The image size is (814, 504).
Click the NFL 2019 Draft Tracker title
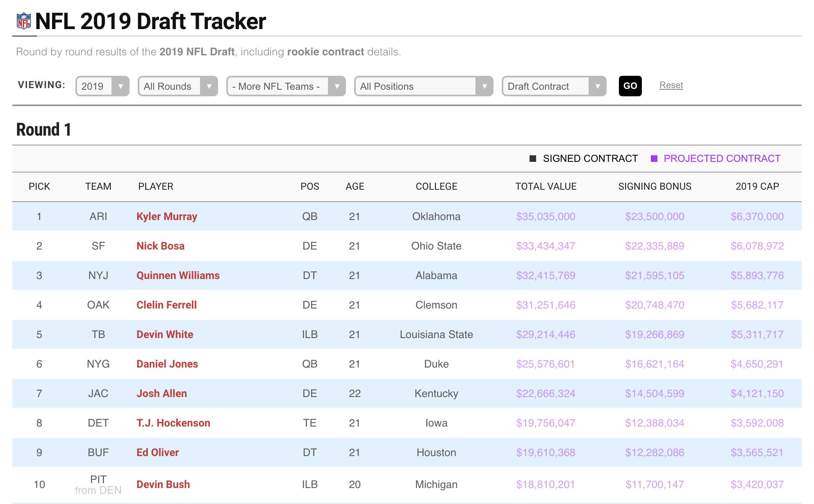click(151, 21)
